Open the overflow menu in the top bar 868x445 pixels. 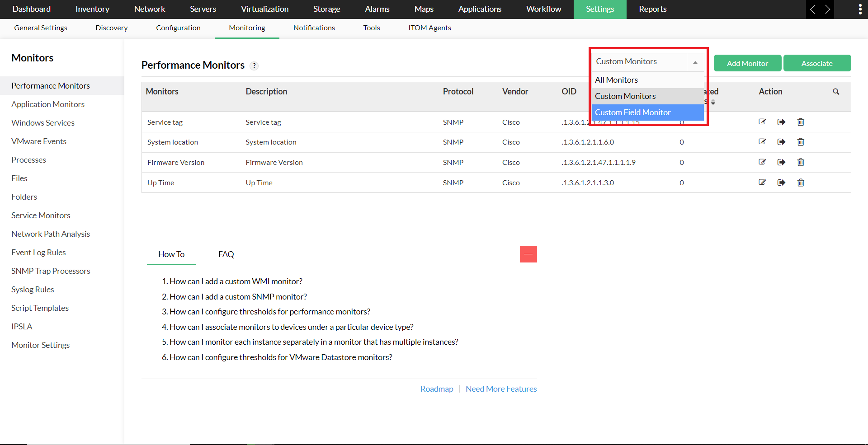point(860,9)
